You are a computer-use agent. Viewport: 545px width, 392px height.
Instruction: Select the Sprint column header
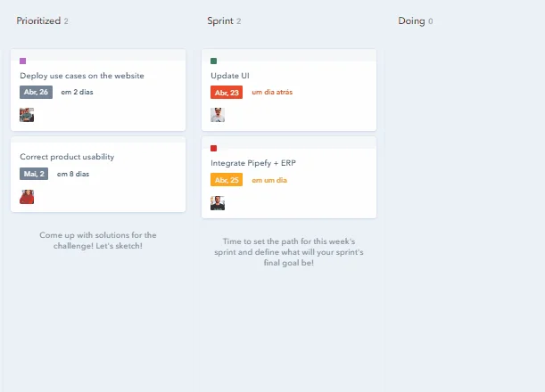click(220, 20)
